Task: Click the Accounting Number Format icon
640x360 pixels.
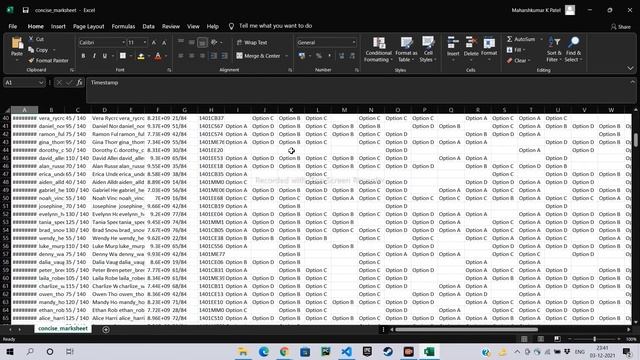Action: (x=302, y=56)
